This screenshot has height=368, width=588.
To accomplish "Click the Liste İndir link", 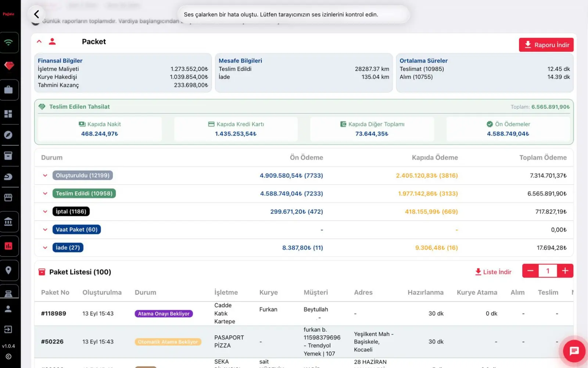I will pyautogui.click(x=493, y=272).
